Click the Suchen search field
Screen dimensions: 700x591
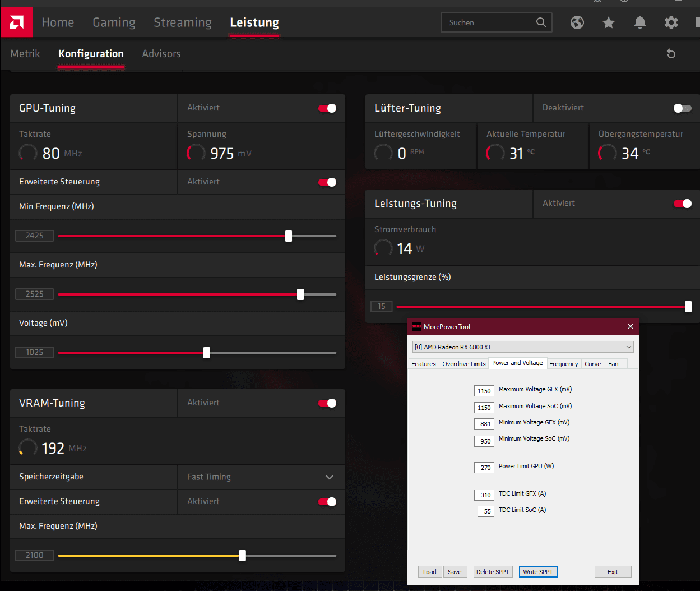pyautogui.click(x=497, y=22)
